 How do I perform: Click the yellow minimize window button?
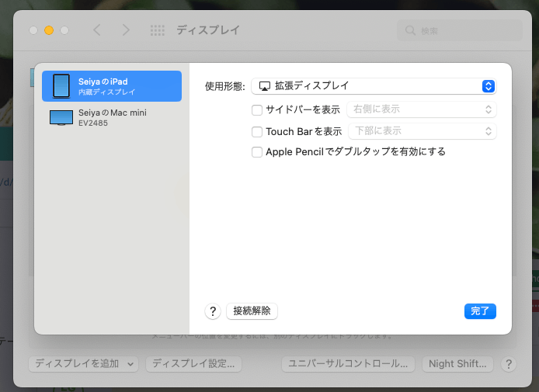49,30
